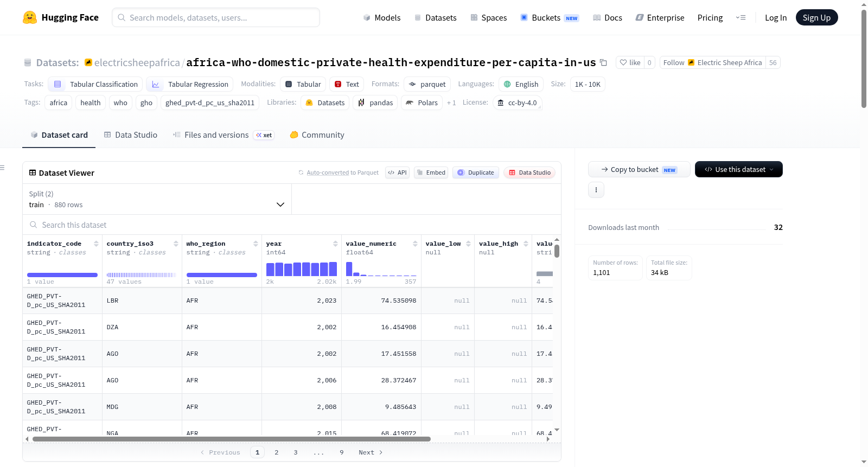This screenshot has width=868, height=467.
Task: Open the Embed button in Dataset Viewer
Action: tap(431, 172)
